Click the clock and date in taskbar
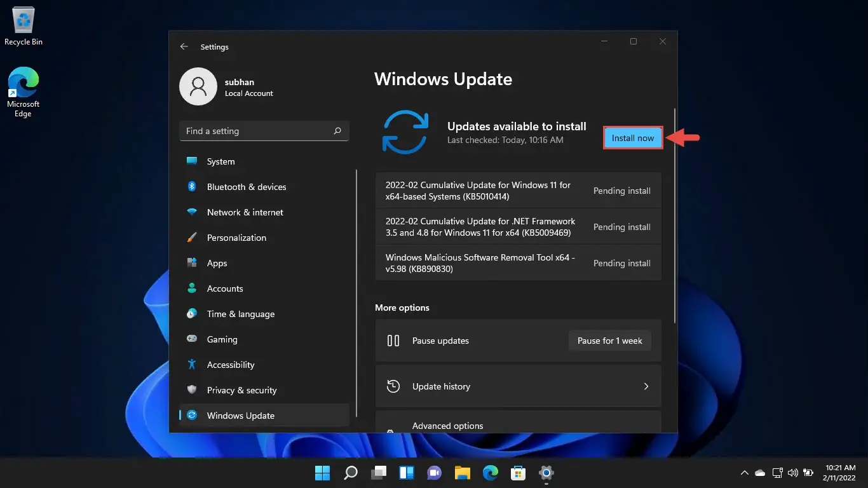Image resolution: width=868 pixels, height=488 pixels. pyautogui.click(x=841, y=473)
